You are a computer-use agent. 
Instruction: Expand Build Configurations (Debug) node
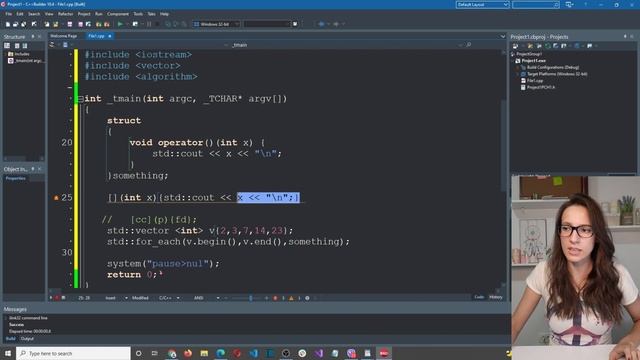(517, 67)
